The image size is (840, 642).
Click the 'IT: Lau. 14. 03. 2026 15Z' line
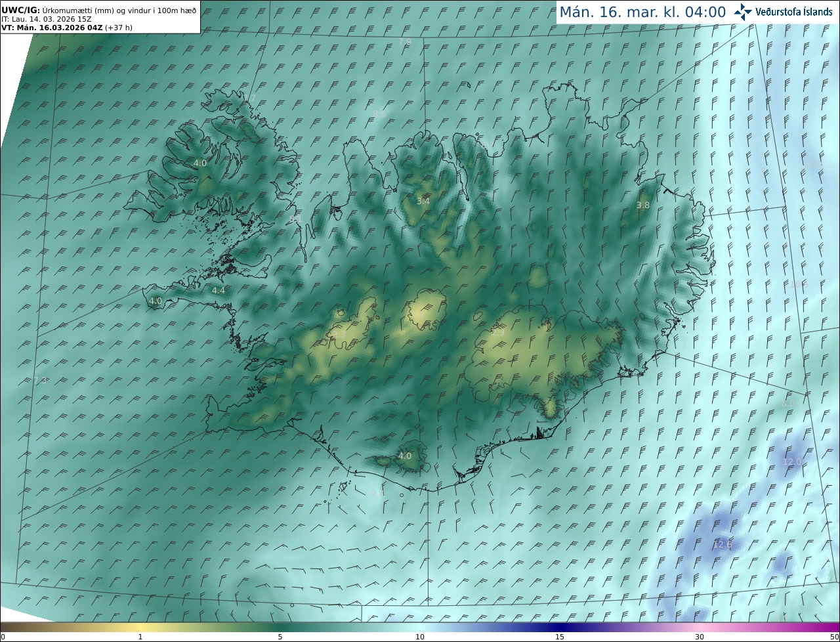click(47, 19)
